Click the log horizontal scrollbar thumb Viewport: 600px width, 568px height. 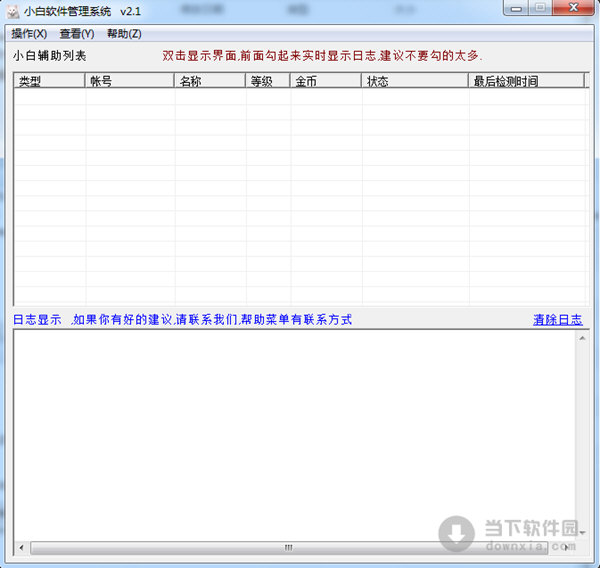[x=289, y=548]
